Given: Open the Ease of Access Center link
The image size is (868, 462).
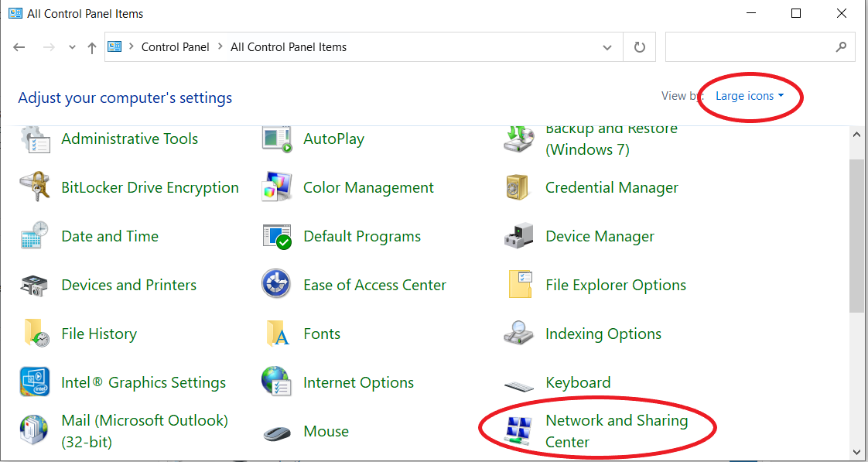Looking at the screenshot, I should pyautogui.click(x=374, y=285).
